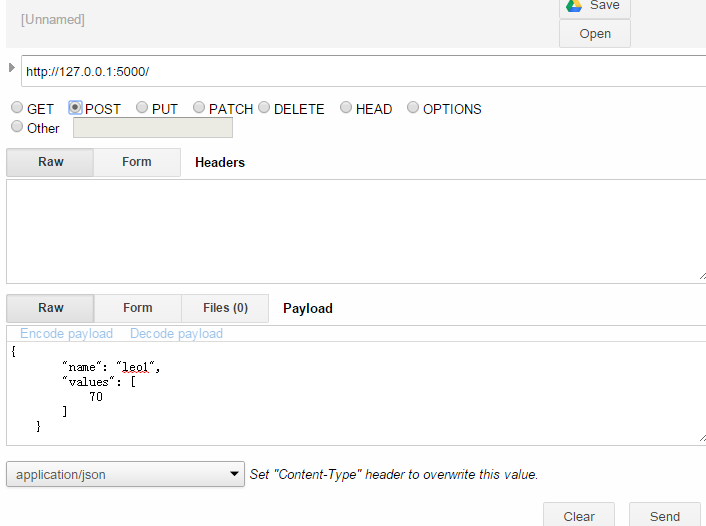Open the application/json content type dropdown
This screenshot has height=526, width=706.
pos(125,474)
